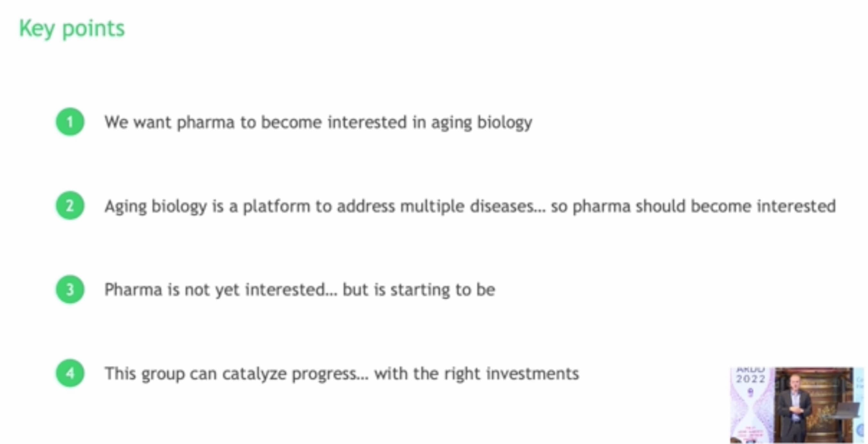The height and width of the screenshot is (444, 868).
Task: Click 'Aging biology is a platform' text
Action: click(207, 206)
